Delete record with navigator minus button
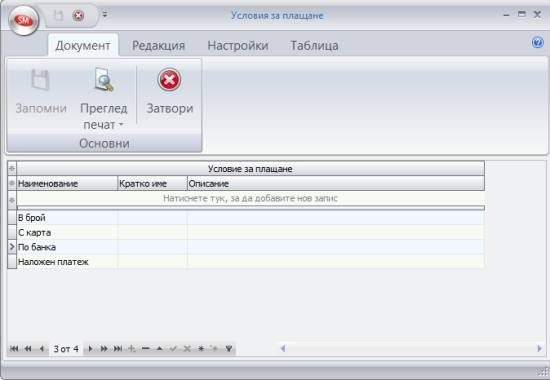Screen dimensions: 550x380 146,348
